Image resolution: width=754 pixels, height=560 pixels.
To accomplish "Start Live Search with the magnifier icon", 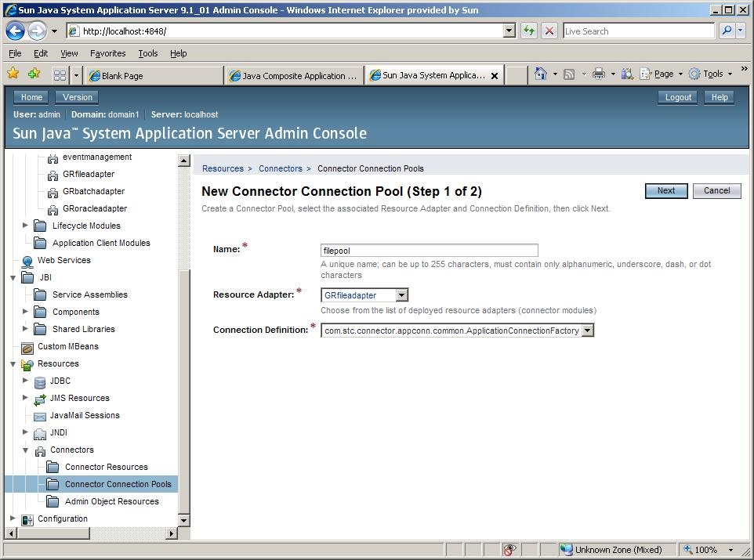I will coord(727,31).
